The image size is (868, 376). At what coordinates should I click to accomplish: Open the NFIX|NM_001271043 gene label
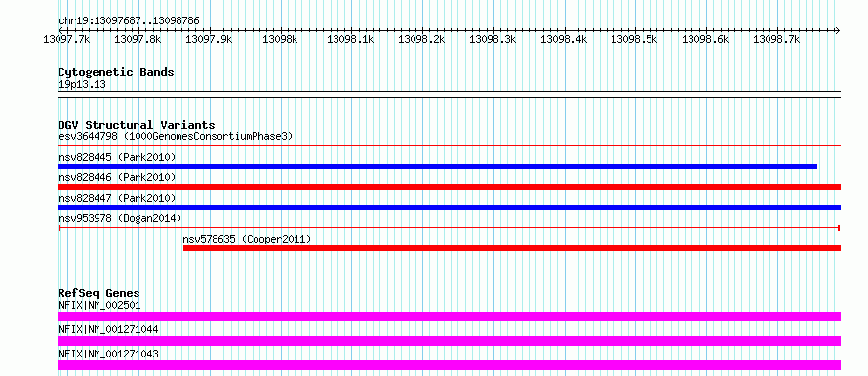[108, 354]
